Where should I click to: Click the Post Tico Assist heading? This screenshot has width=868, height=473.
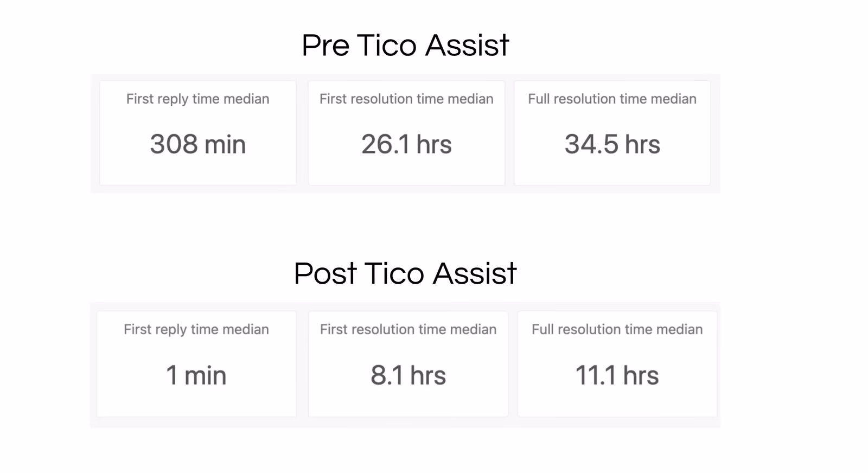click(405, 273)
